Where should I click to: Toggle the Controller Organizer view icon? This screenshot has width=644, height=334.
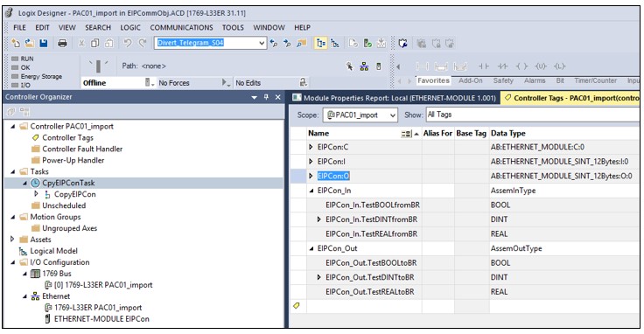(x=321, y=43)
